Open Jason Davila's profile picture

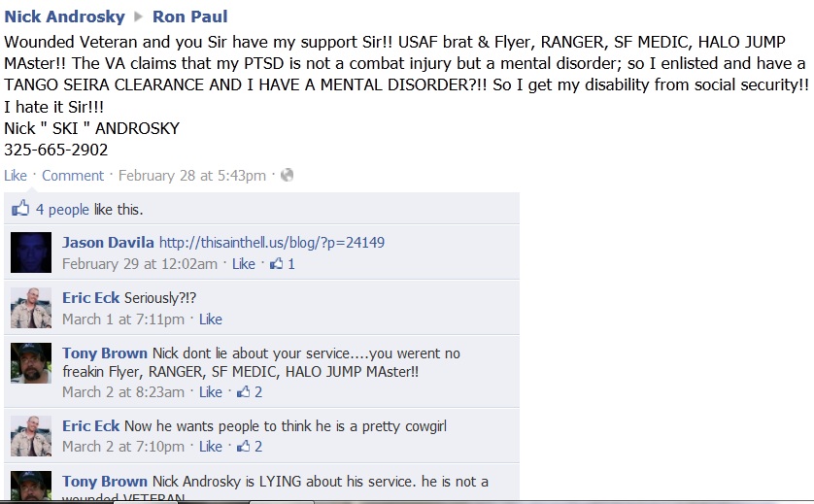31,252
